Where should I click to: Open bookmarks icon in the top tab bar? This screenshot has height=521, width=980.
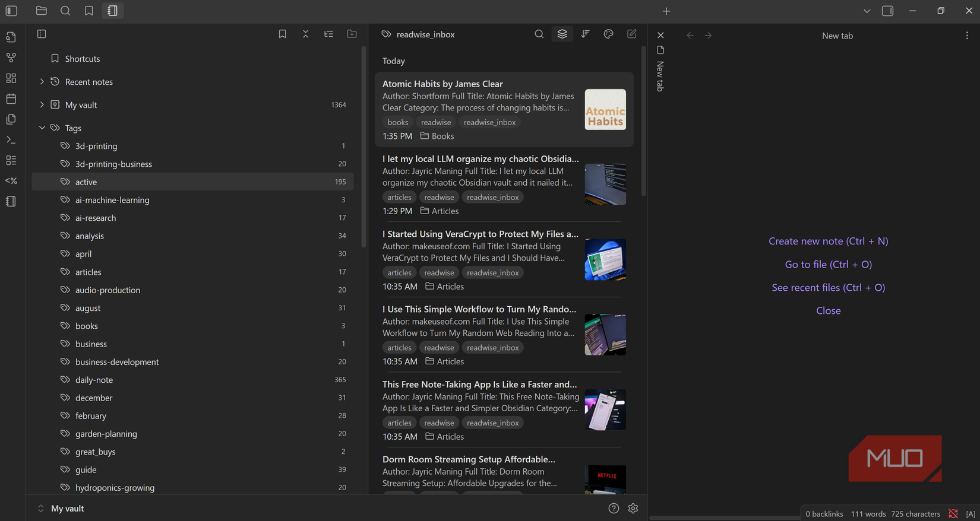(89, 11)
